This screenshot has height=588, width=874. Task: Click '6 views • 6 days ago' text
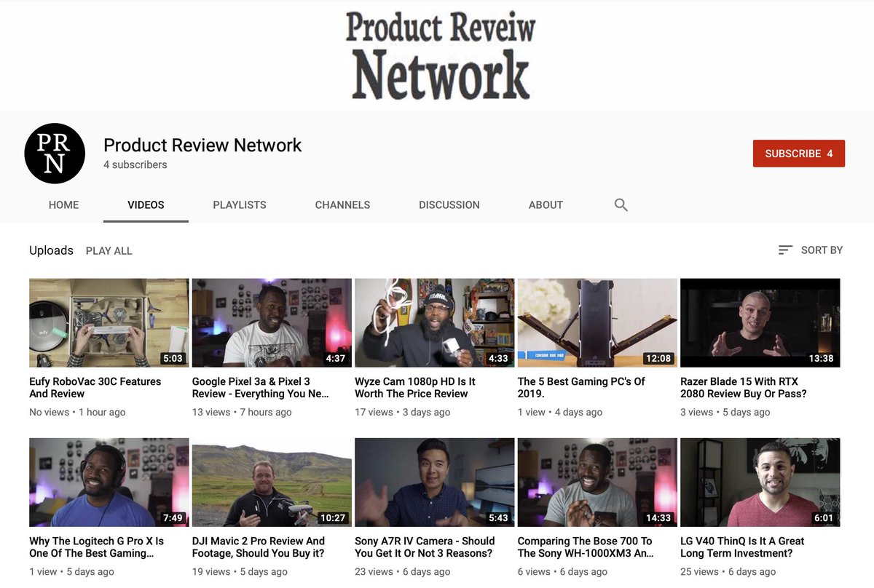tap(562, 572)
